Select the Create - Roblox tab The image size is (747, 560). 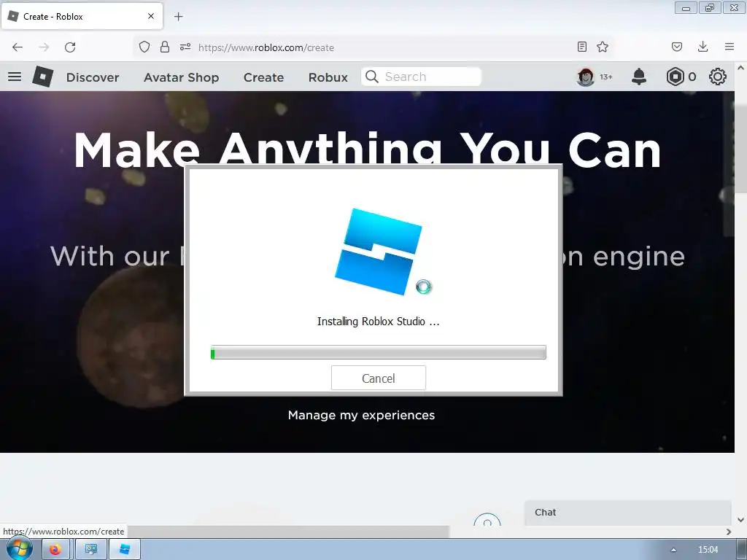point(82,16)
